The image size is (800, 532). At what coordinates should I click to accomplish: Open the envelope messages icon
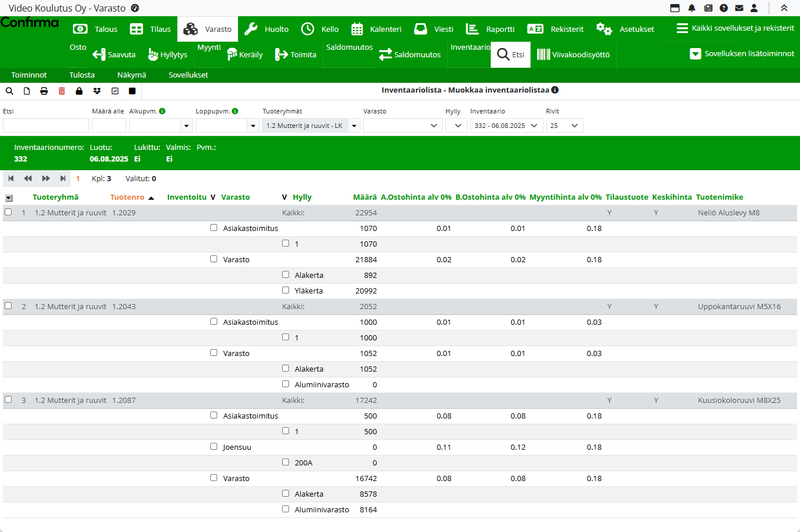(739, 8)
